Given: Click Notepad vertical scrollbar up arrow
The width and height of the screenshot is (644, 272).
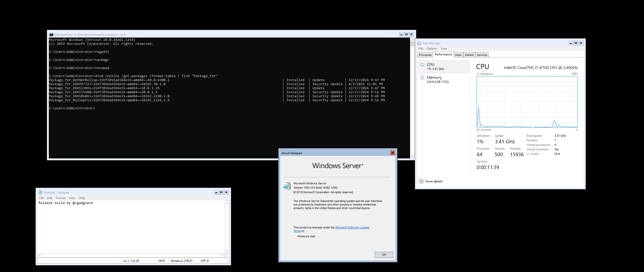Looking at the screenshot, I should [x=227, y=203].
